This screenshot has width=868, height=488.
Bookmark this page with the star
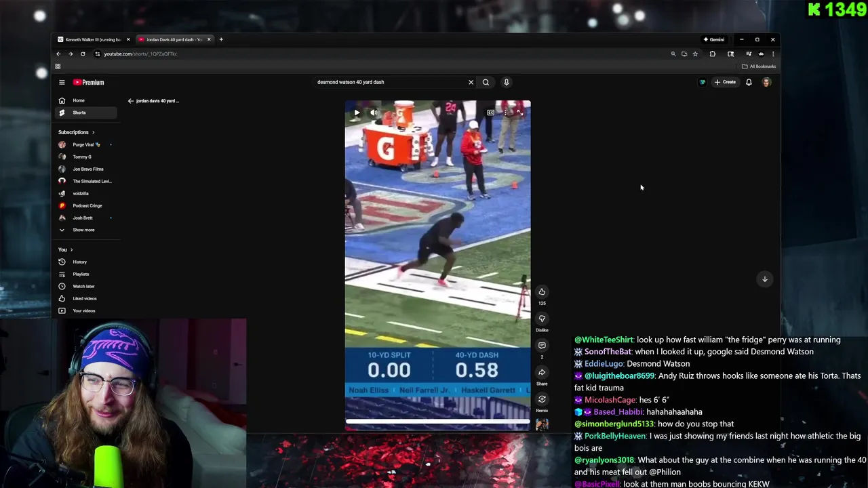pos(695,54)
